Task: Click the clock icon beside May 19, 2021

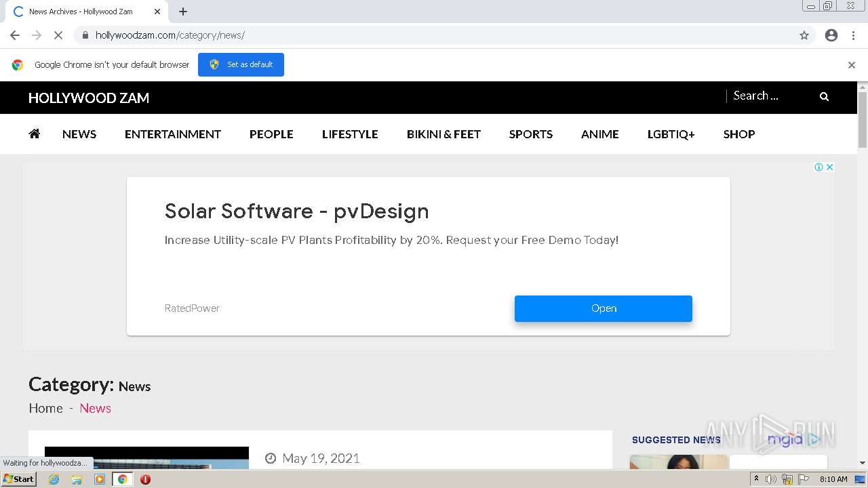Action: coord(271,459)
